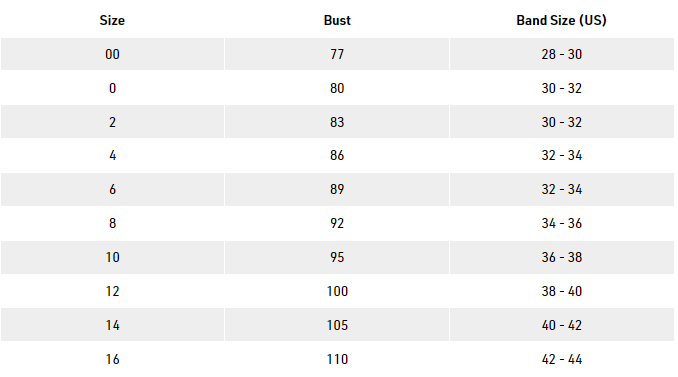Select the size 6 cell
678x377 pixels.
112,189
